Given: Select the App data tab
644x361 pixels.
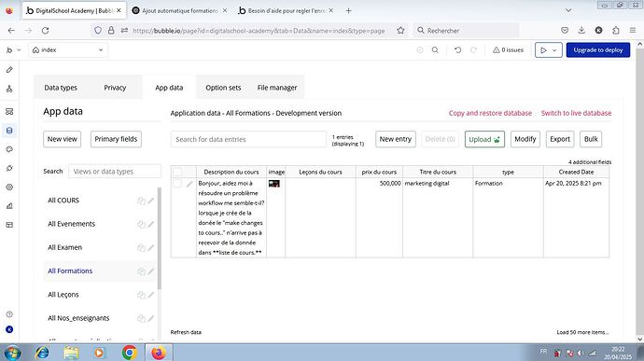Looking at the screenshot, I should tap(169, 88).
